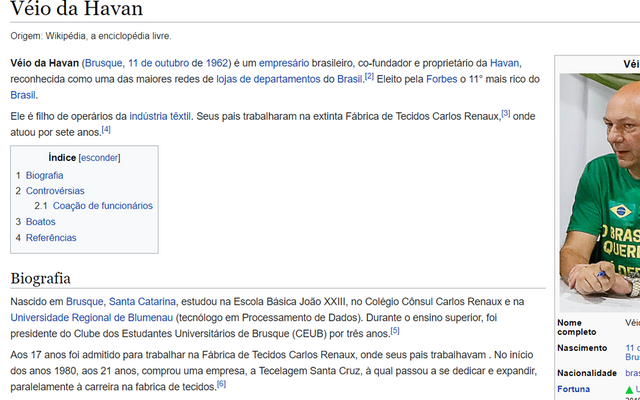Click the Biografia section heading

(40, 278)
